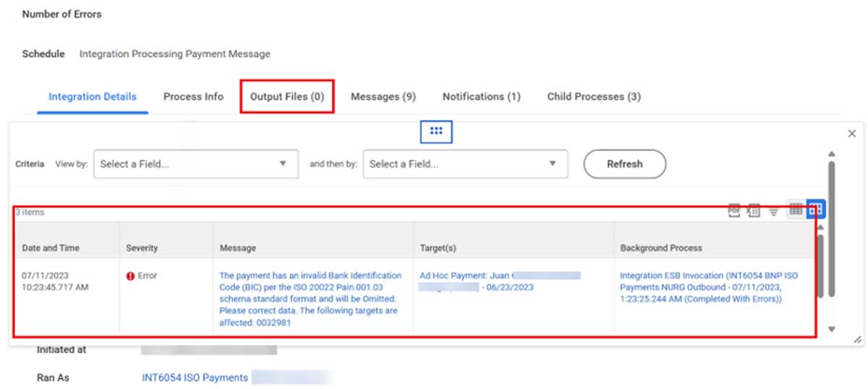Click the Refresh button
This screenshot has width=868, height=389.
tap(624, 164)
